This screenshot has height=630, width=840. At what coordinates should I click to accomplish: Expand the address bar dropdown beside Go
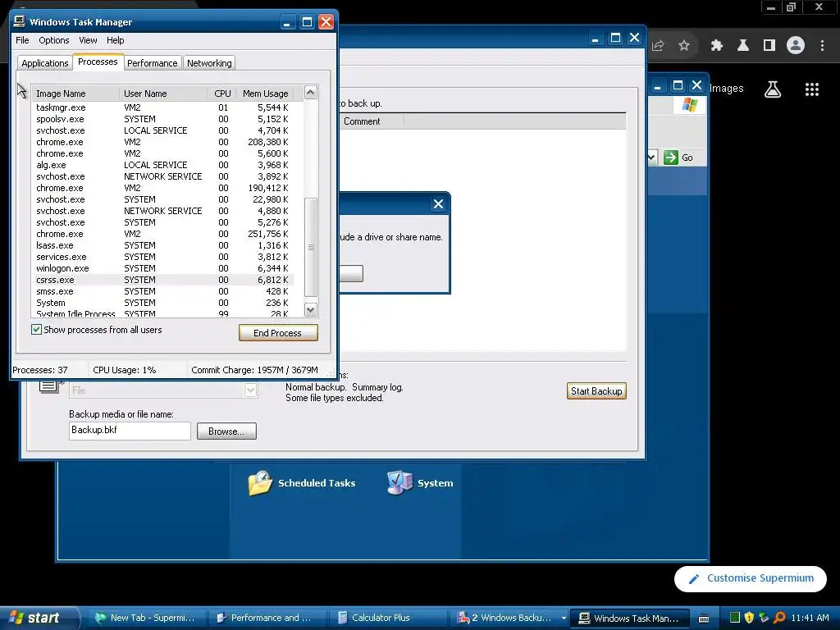651,157
